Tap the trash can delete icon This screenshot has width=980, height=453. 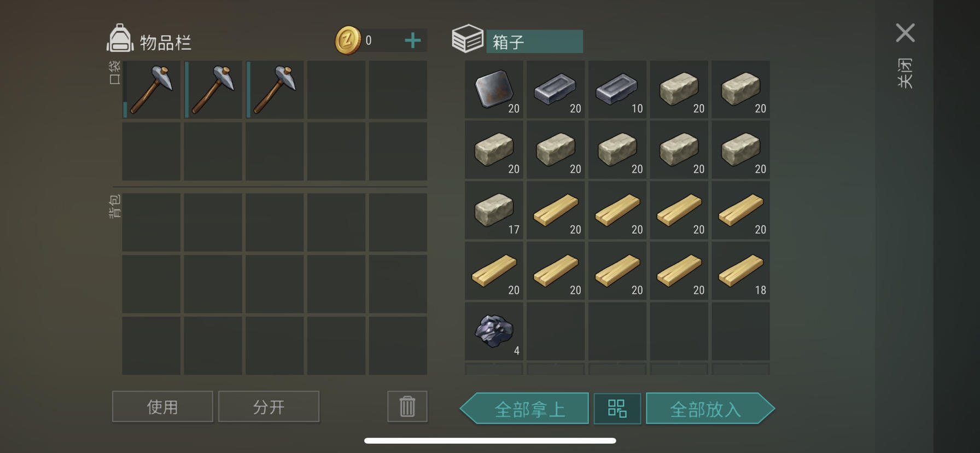pos(407,406)
